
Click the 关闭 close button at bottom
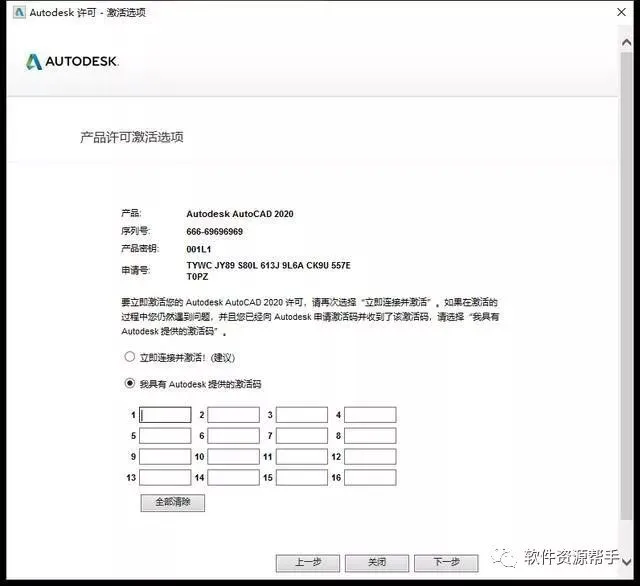click(x=377, y=563)
